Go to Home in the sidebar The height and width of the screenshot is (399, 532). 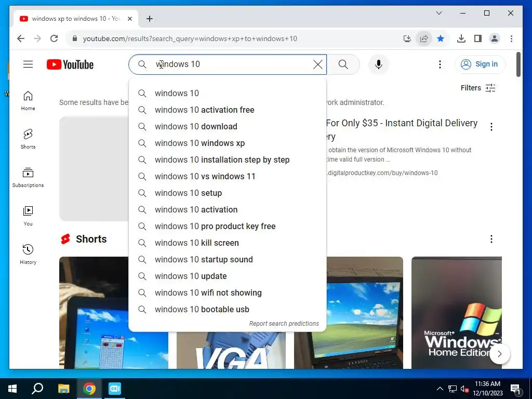28,101
